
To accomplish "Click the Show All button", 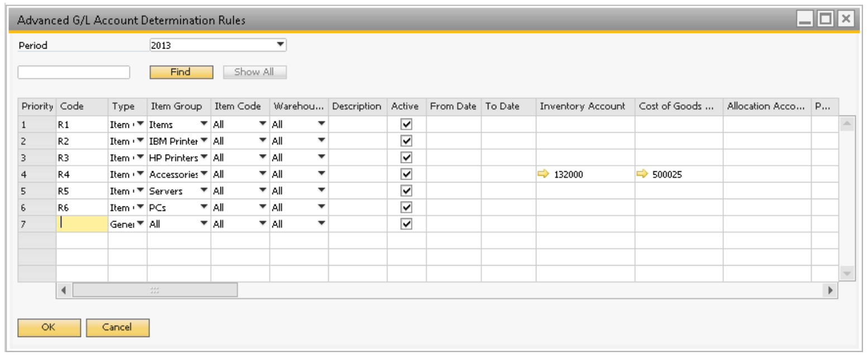I will [x=253, y=71].
